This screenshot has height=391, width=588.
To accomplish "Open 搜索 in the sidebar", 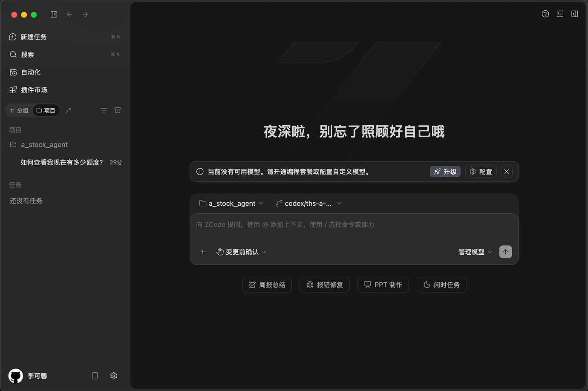I will (65, 55).
